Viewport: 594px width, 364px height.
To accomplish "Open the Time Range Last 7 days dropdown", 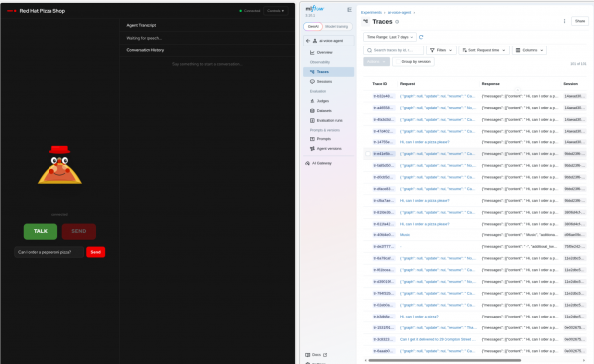I will point(390,37).
